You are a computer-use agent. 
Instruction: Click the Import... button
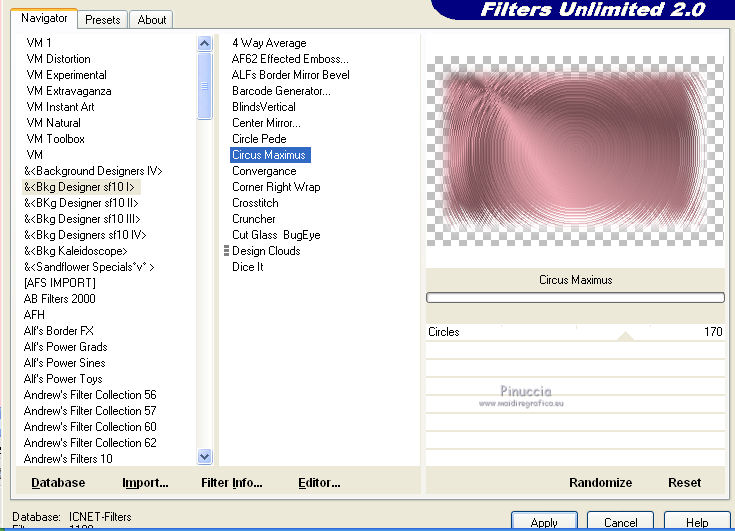[145, 482]
